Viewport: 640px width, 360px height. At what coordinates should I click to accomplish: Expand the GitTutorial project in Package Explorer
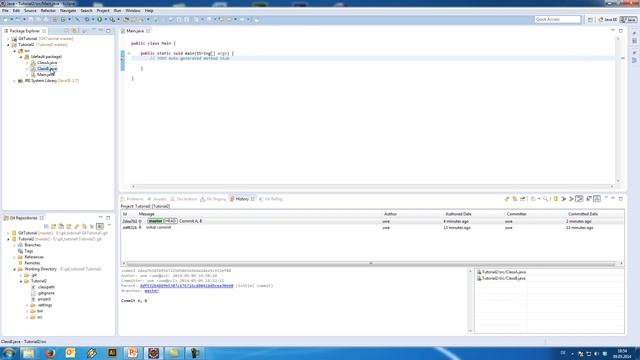[8, 39]
